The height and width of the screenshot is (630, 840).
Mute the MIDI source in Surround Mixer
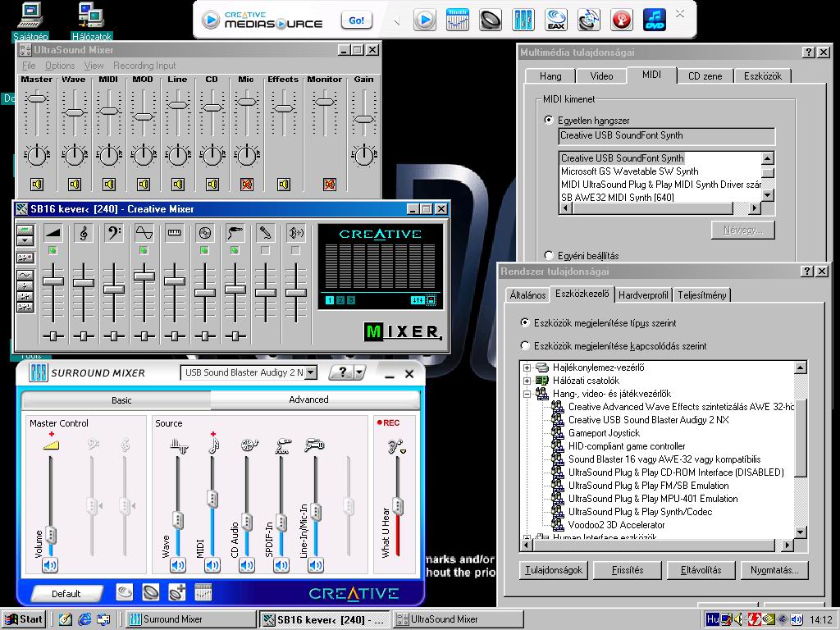tap(212, 564)
